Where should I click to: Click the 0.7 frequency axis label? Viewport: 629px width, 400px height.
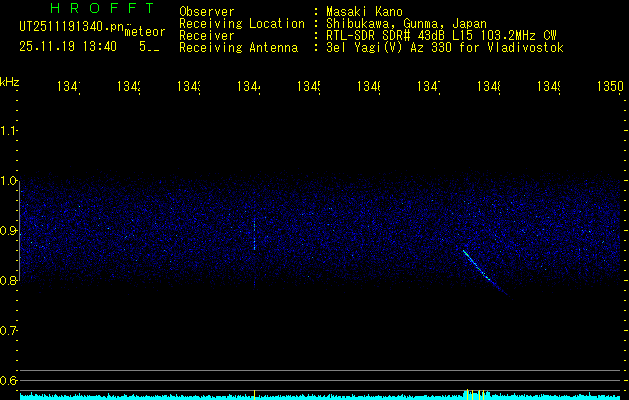click(x=9, y=330)
